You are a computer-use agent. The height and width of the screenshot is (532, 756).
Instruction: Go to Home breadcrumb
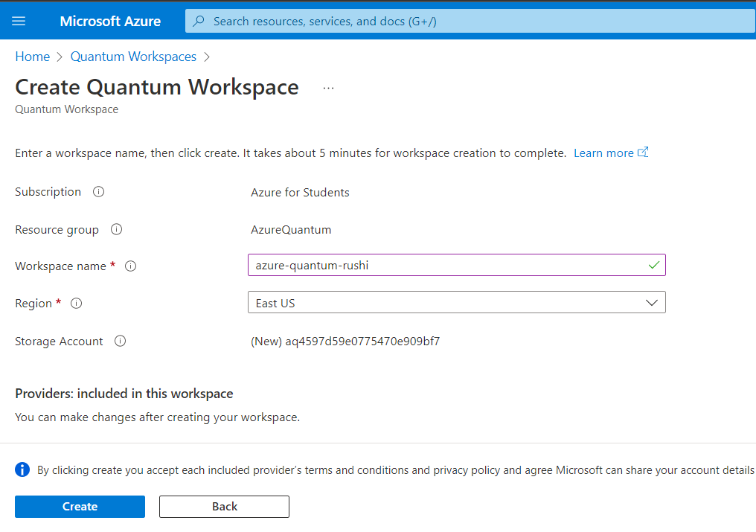pyautogui.click(x=32, y=57)
